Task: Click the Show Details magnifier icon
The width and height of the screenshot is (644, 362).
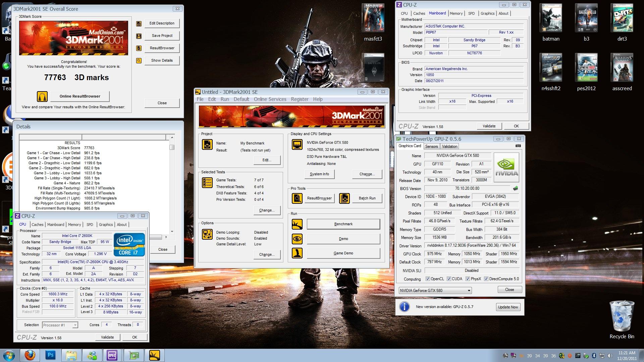Action: 139,61
